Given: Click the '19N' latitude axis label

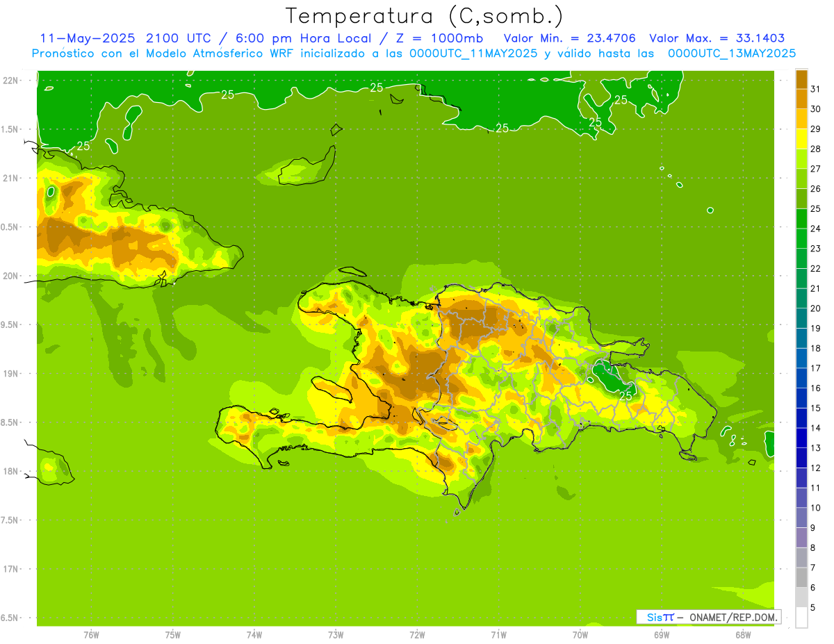Looking at the screenshot, I should click(11, 374).
